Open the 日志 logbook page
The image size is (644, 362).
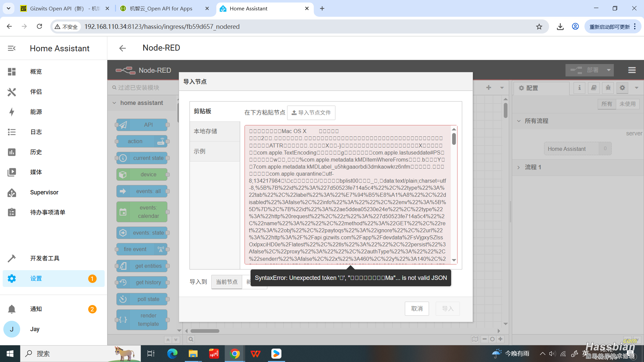tap(54, 132)
